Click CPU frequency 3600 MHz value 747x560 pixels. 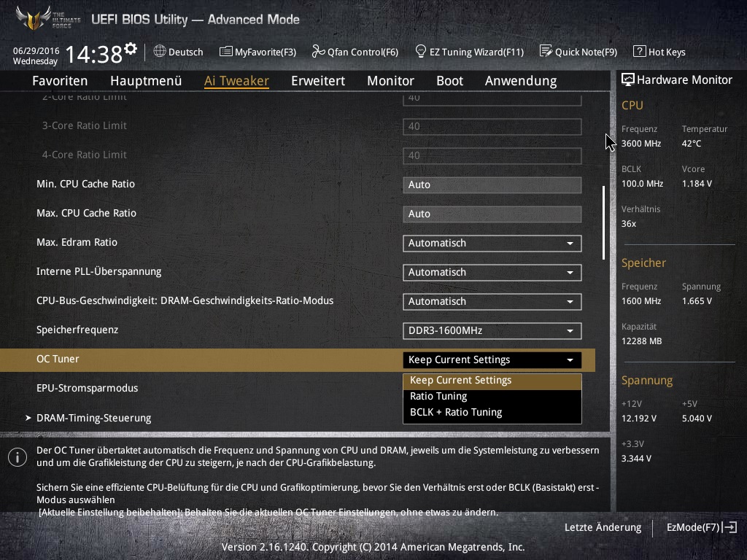(x=640, y=144)
